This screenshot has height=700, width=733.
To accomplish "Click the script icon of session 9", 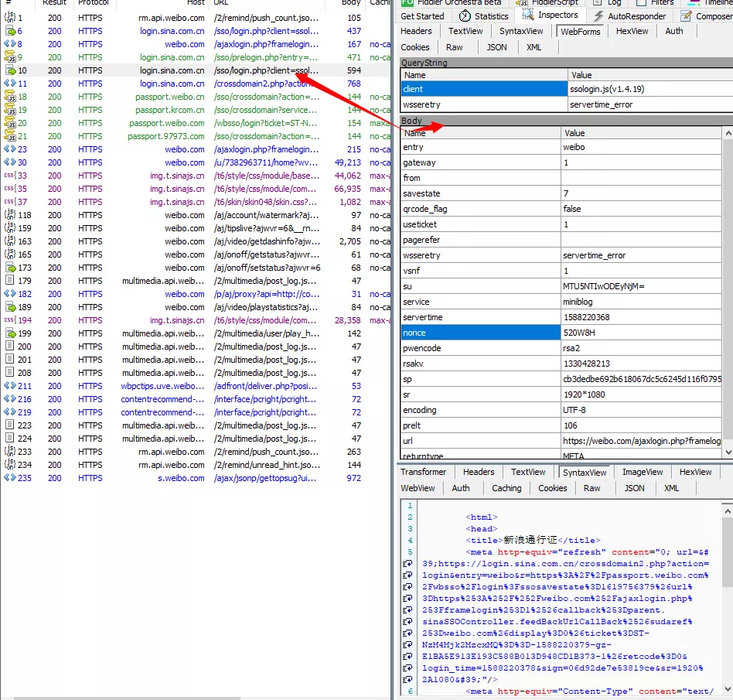I will [9, 57].
